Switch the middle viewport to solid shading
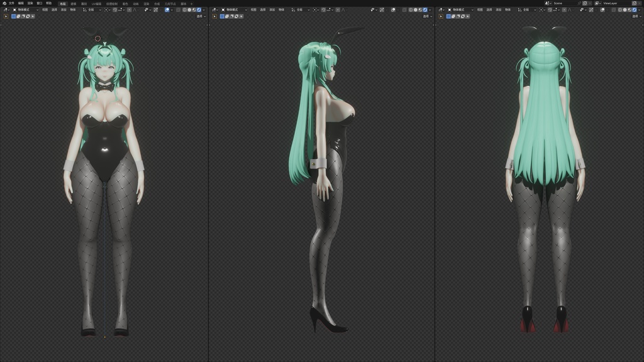Image resolution: width=644 pixels, height=362 pixels. coord(416,11)
